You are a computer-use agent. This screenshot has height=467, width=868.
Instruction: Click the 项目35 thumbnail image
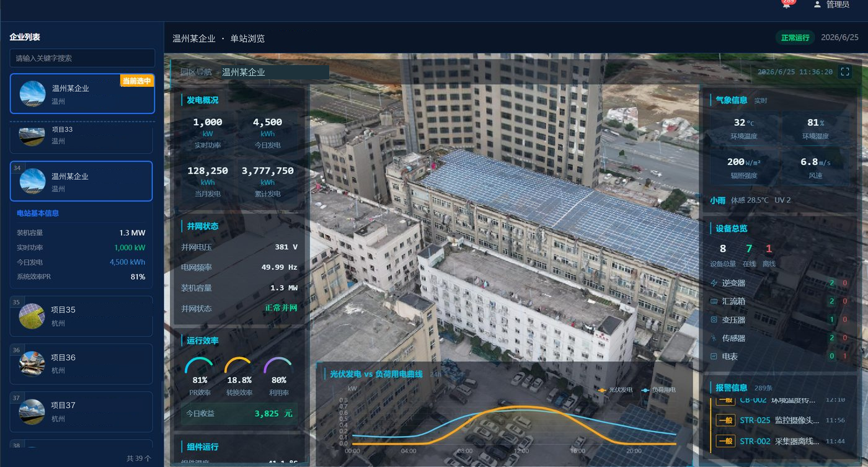click(32, 316)
